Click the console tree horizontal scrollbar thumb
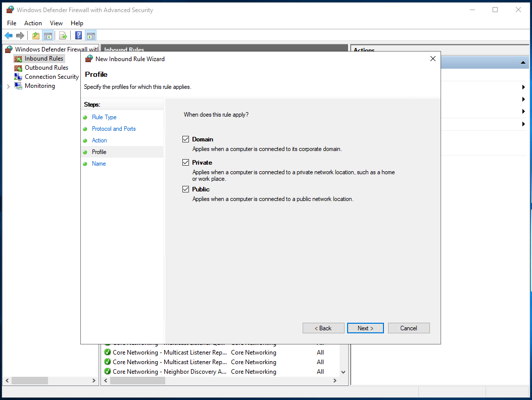Viewport: 532px width, 400px height. tap(30, 381)
